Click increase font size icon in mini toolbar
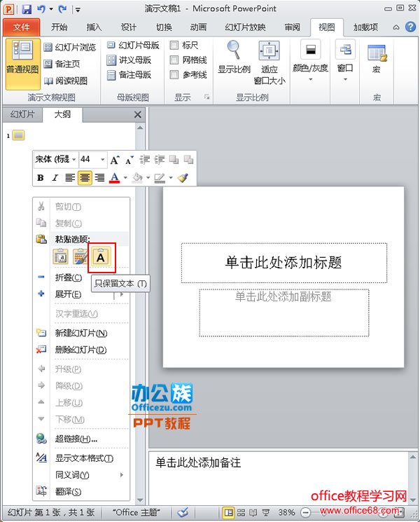Viewport: 420px width, 522px height. 114,160
